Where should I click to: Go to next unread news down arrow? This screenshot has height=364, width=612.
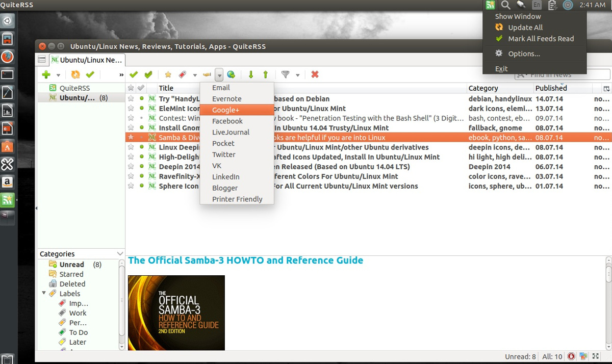251,75
